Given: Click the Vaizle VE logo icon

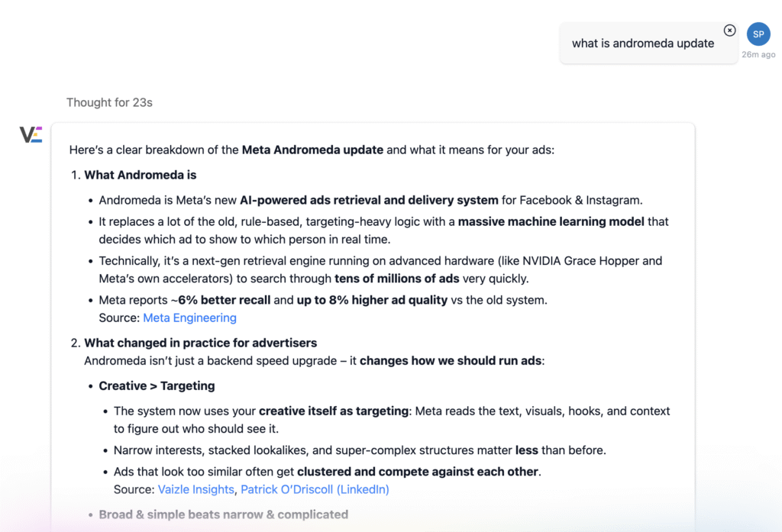Looking at the screenshot, I should point(31,135).
